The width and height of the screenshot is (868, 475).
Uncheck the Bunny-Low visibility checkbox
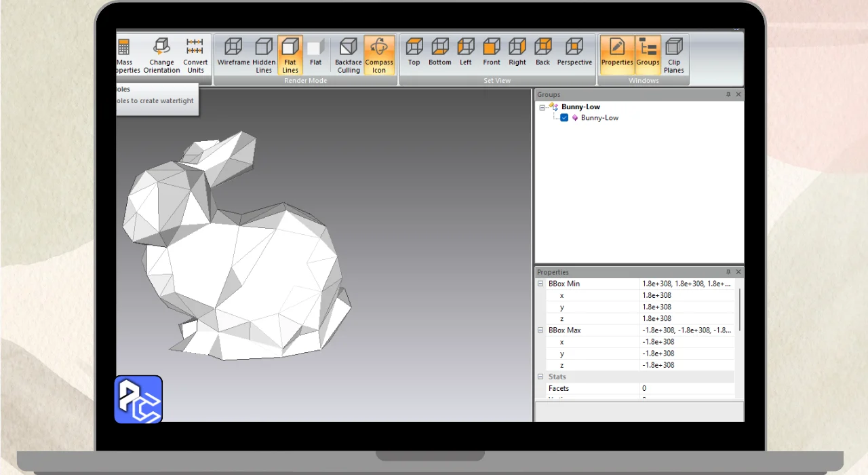click(x=564, y=117)
